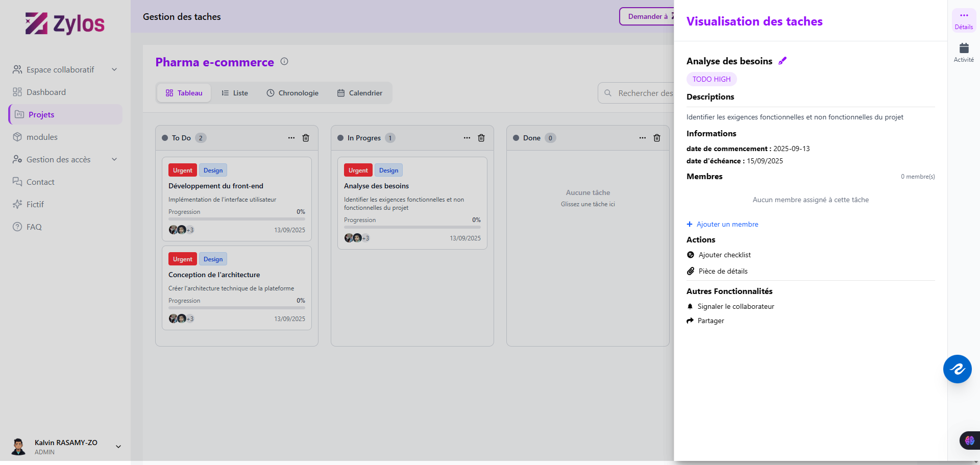Click the floating assistant icon at bottom right

coord(958,369)
